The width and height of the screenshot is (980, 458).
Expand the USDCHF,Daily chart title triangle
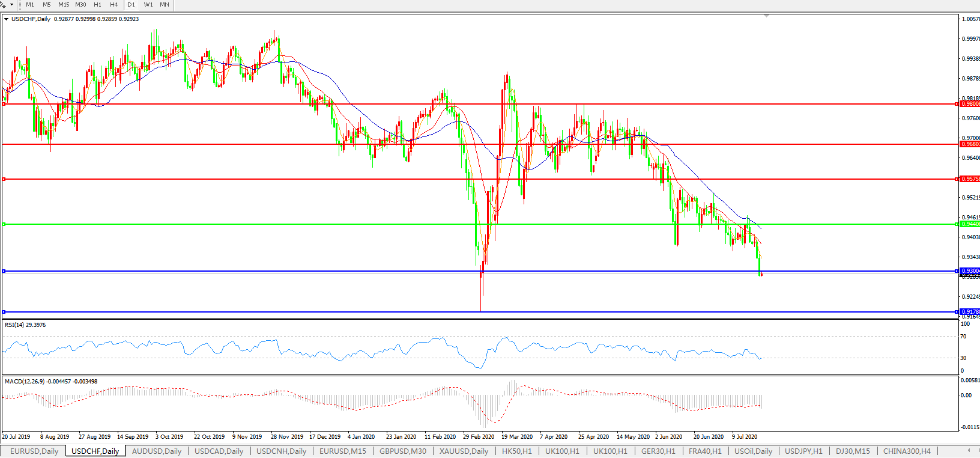tap(6, 19)
